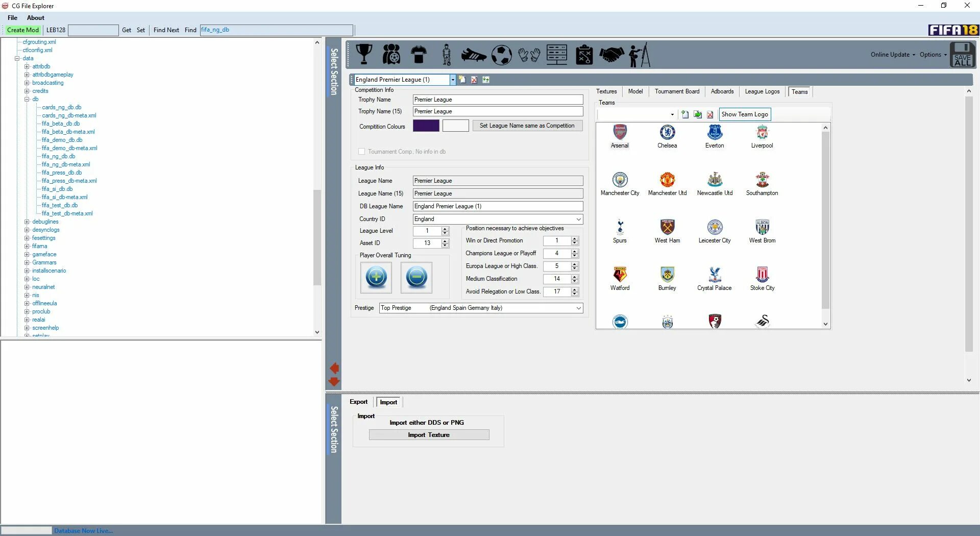980x536 pixels.
Task: Increase Avoid Relegation or Low Class value
Action: pos(575,289)
